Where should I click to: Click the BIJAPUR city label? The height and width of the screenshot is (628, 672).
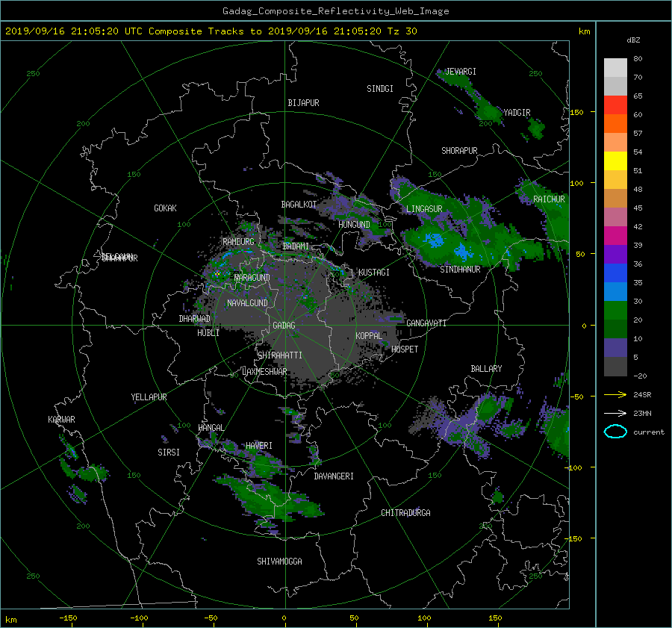click(303, 103)
